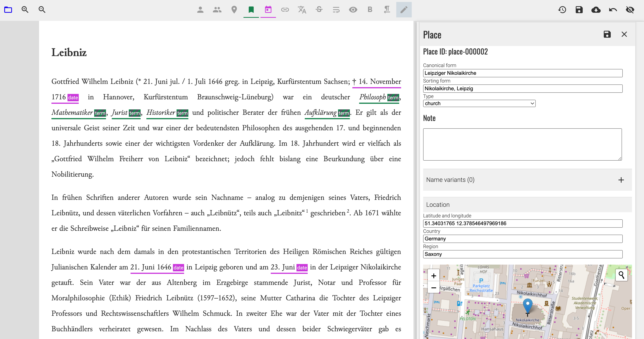Activate the pencil edit mode tool

pos(404,10)
